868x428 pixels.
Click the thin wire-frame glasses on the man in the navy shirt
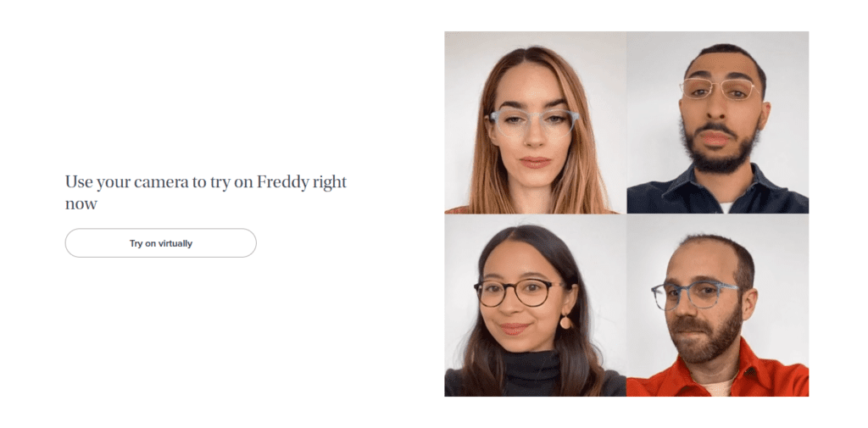click(x=718, y=89)
